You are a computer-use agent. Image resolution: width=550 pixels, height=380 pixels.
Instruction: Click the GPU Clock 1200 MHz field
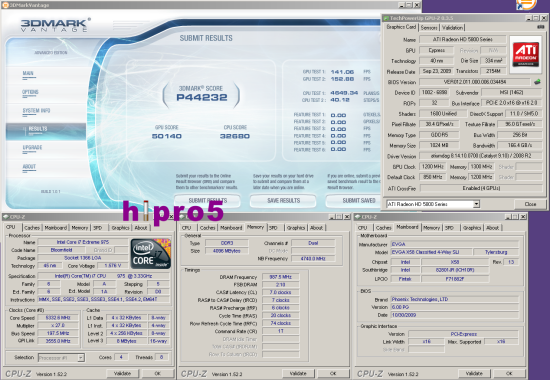(432, 167)
